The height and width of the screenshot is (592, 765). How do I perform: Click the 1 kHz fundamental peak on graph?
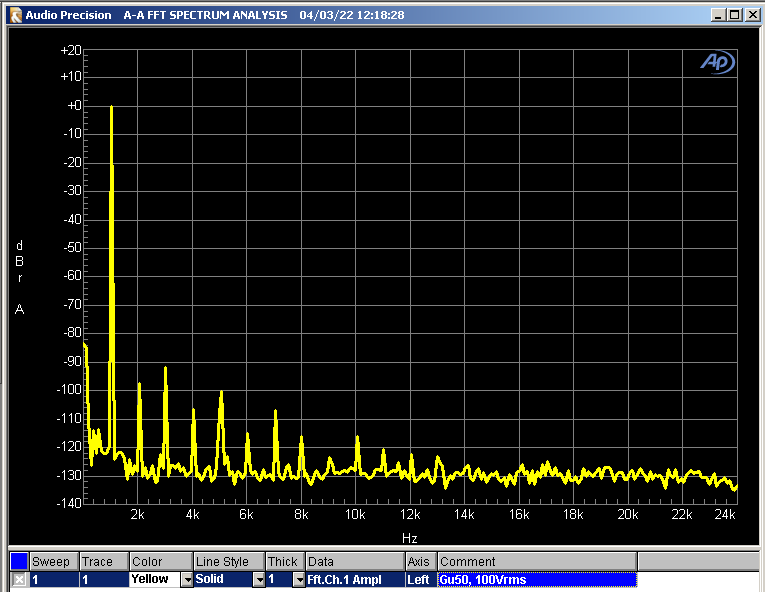pos(111,110)
